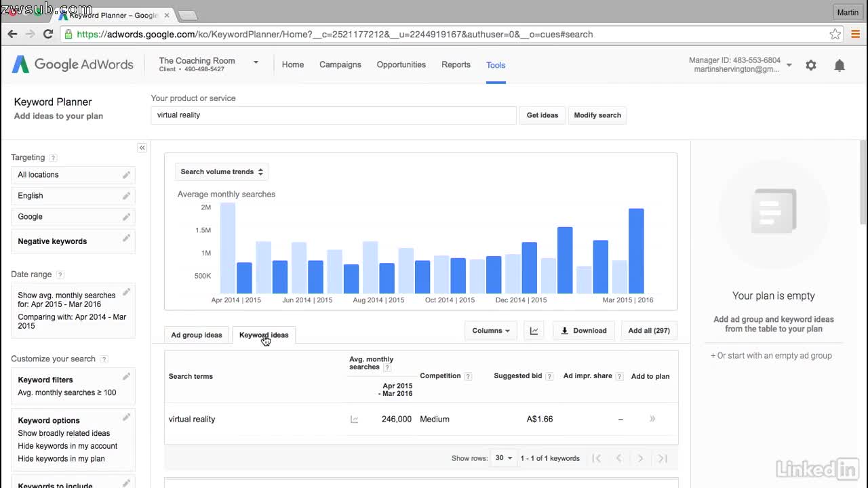Viewport: 868px width, 488px height.
Task: Click the page vertical scrollbar
Action: tap(863, 183)
